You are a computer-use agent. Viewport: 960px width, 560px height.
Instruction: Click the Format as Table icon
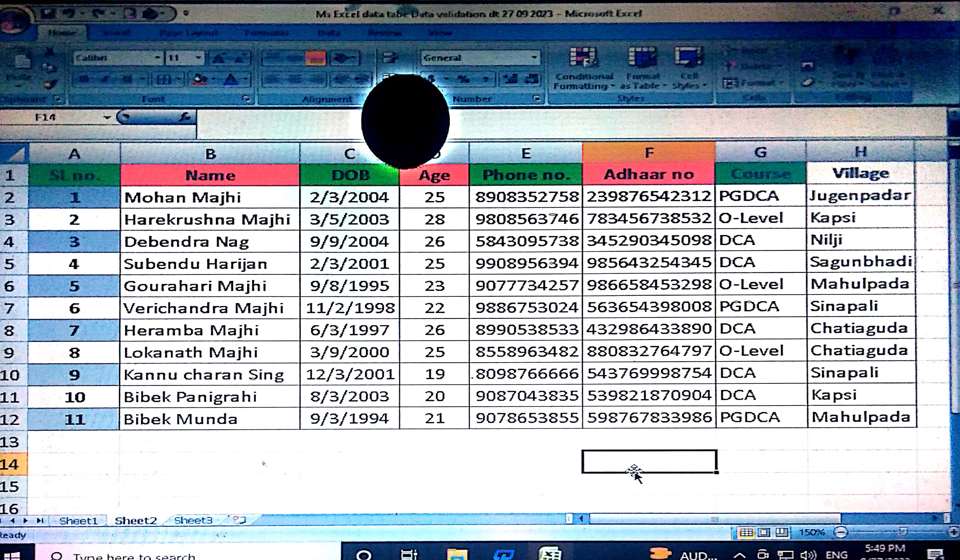642,58
